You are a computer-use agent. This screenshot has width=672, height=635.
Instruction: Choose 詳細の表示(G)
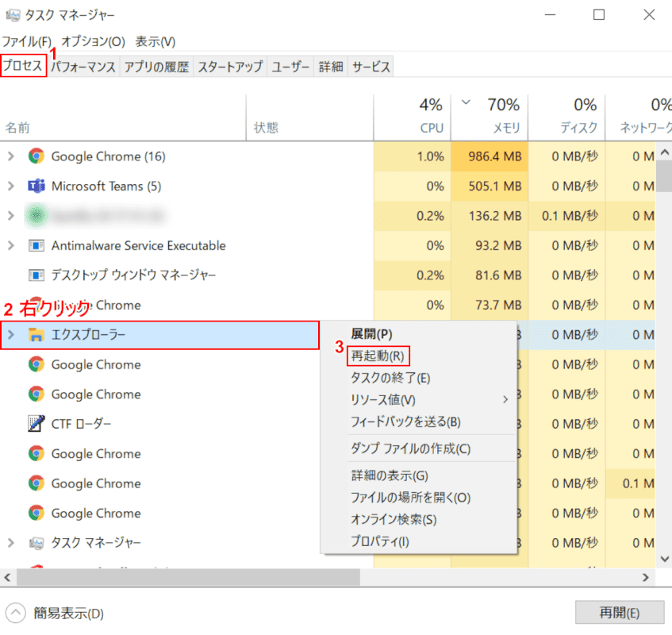click(x=390, y=475)
